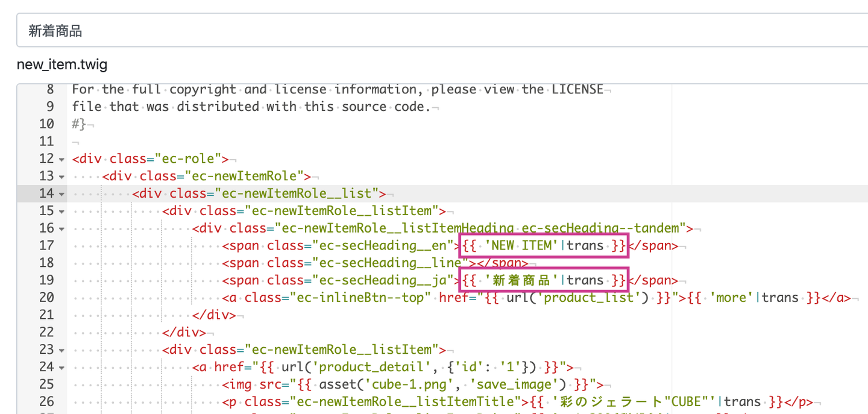
Task: Collapse code fold arrow on line 24
Action: pos(61,368)
